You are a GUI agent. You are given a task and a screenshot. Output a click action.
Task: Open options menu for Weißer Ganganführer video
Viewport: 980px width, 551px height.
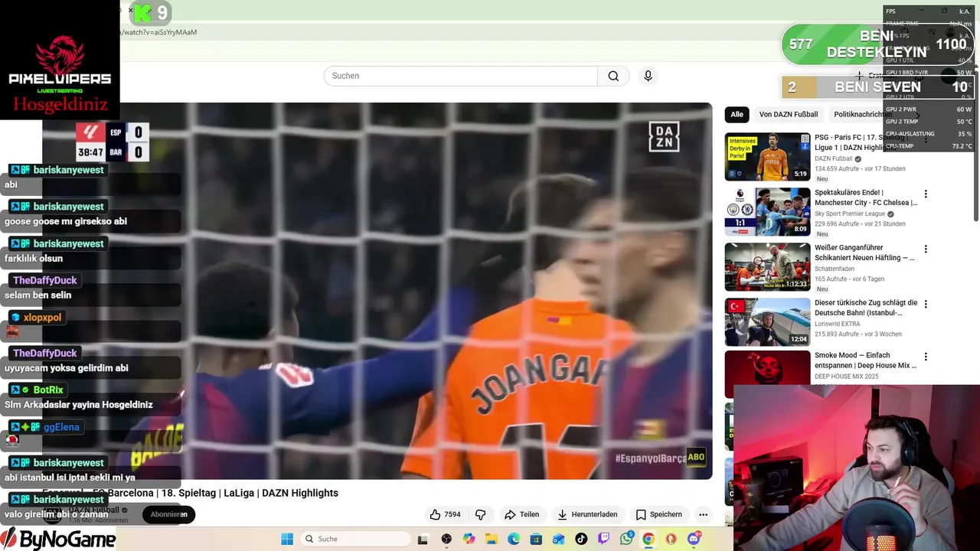coord(926,249)
